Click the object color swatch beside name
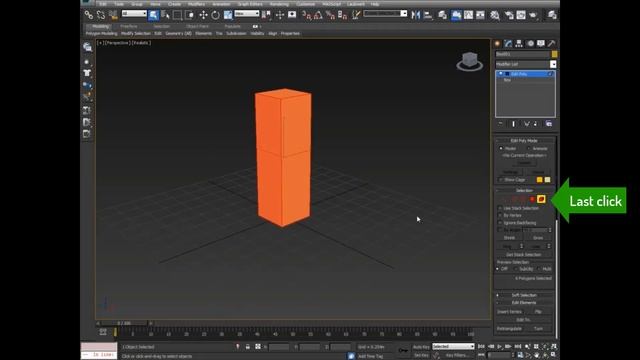 coord(554,54)
